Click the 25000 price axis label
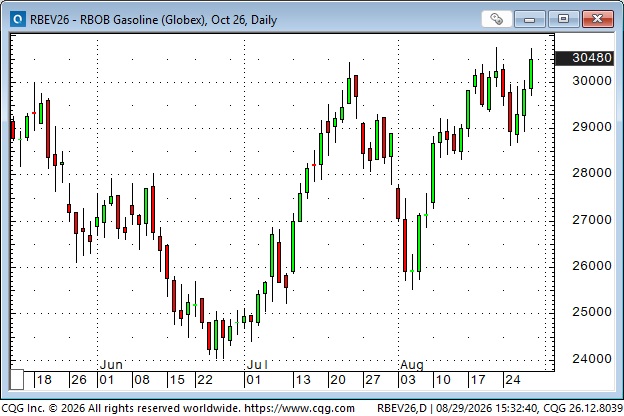 click(x=592, y=312)
